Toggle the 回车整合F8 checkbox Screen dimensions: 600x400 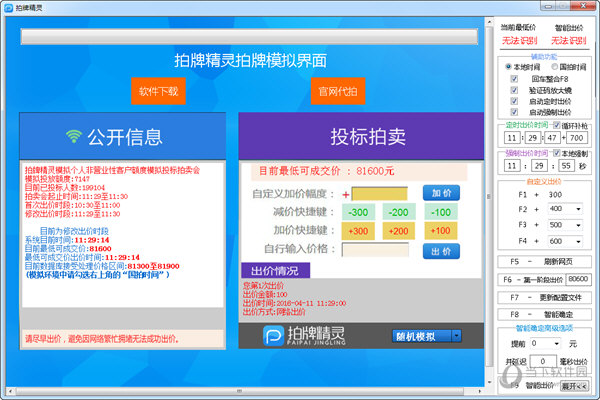pyautogui.click(x=514, y=79)
